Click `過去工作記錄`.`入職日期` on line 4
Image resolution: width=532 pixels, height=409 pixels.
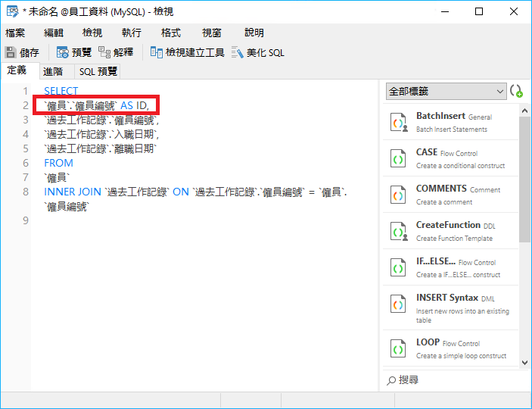click(x=101, y=135)
